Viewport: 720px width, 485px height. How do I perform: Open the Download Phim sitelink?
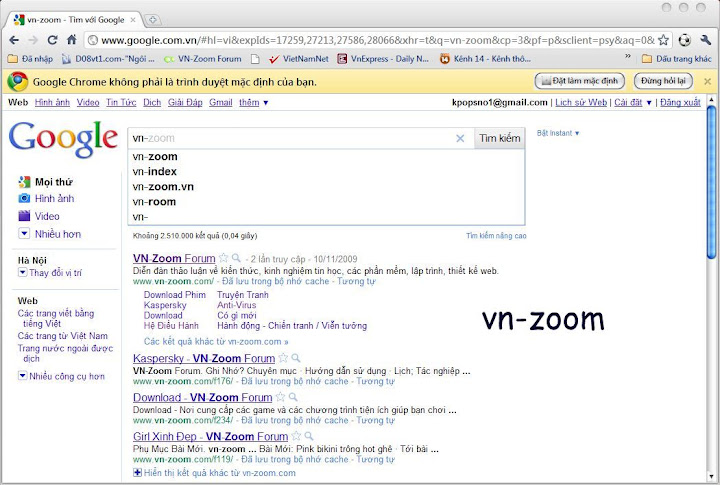tap(174, 295)
